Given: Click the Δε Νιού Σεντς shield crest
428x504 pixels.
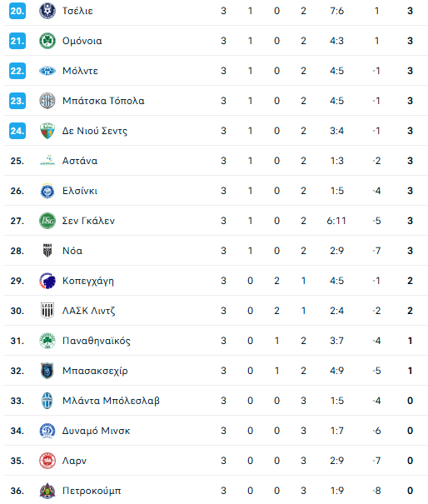Looking at the screenshot, I should coord(47,131).
